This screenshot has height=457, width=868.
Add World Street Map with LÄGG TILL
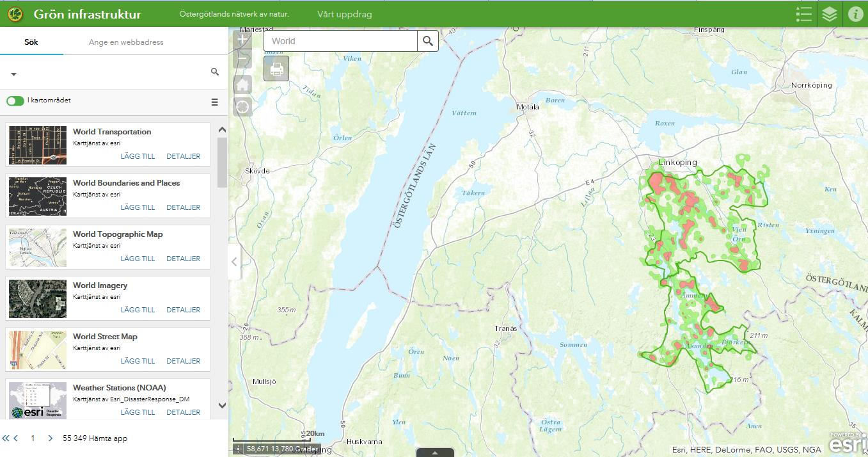(x=138, y=361)
